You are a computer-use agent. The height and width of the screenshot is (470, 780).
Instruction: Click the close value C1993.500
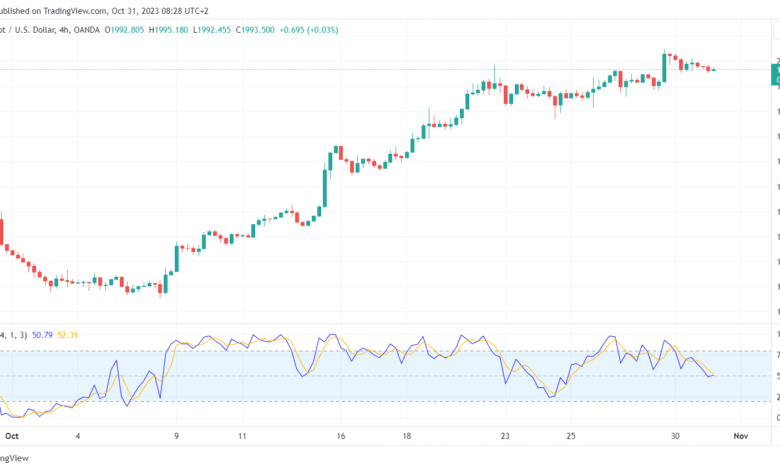point(255,30)
